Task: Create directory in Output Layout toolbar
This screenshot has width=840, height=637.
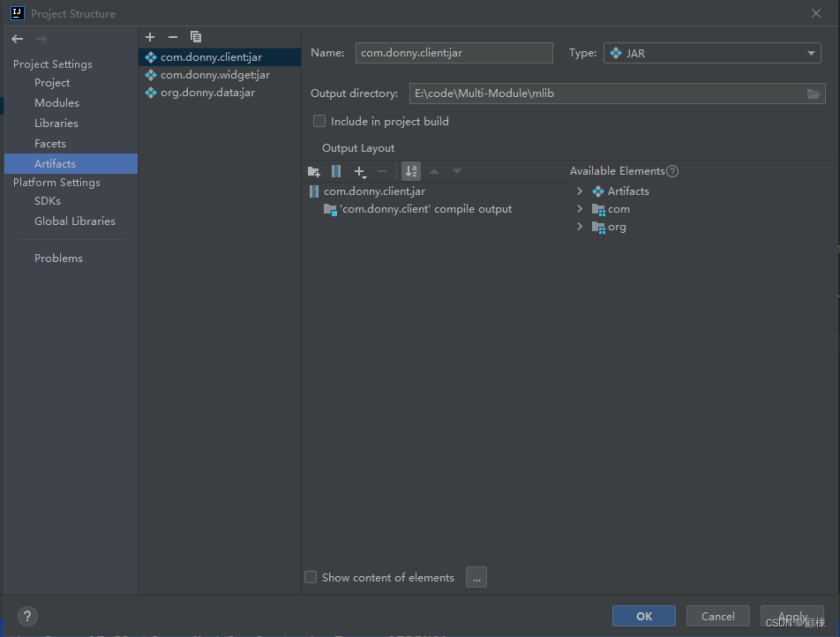Action: click(314, 171)
